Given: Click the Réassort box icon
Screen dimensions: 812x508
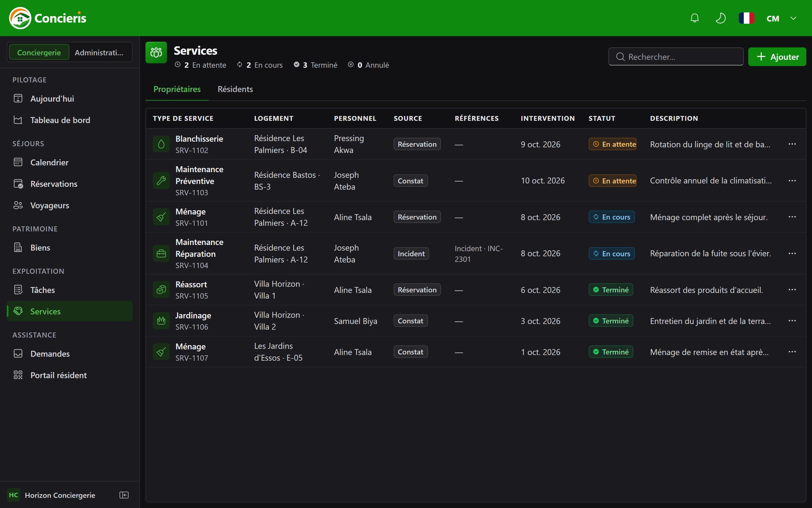Looking at the screenshot, I should coord(161,290).
